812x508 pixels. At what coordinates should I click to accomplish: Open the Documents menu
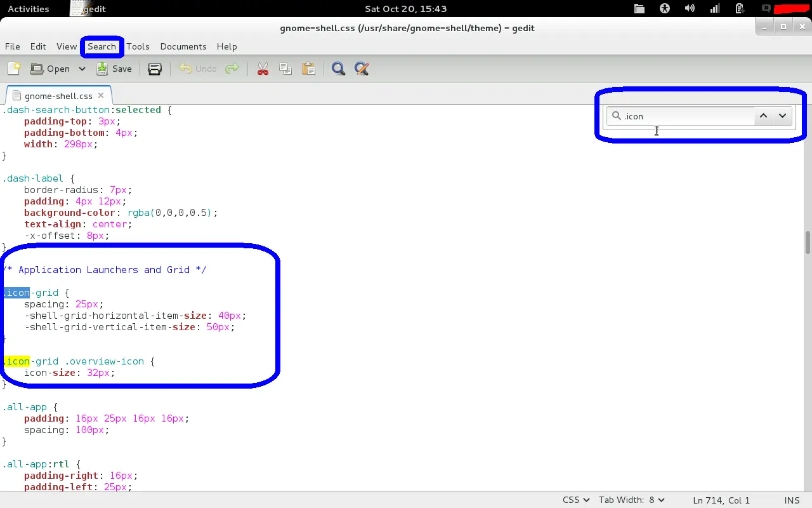pyautogui.click(x=183, y=46)
